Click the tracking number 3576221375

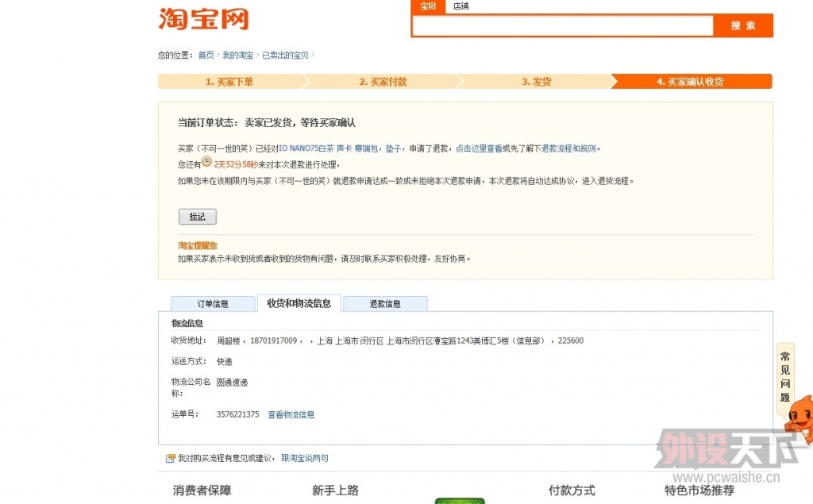pyautogui.click(x=237, y=414)
